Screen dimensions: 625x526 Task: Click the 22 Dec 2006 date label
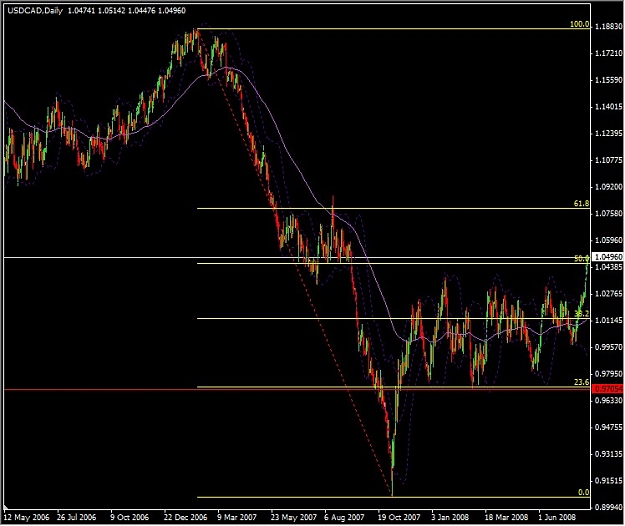[185, 517]
